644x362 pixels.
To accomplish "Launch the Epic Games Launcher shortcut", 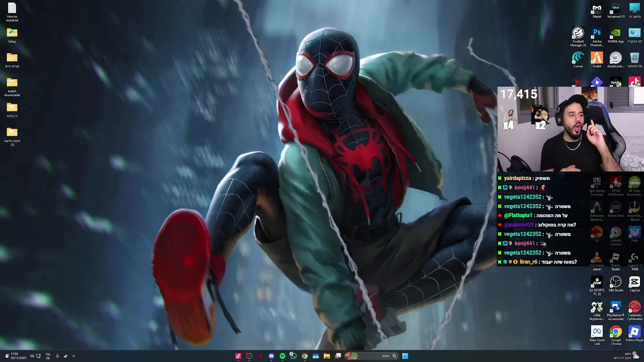I will pos(597,187).
